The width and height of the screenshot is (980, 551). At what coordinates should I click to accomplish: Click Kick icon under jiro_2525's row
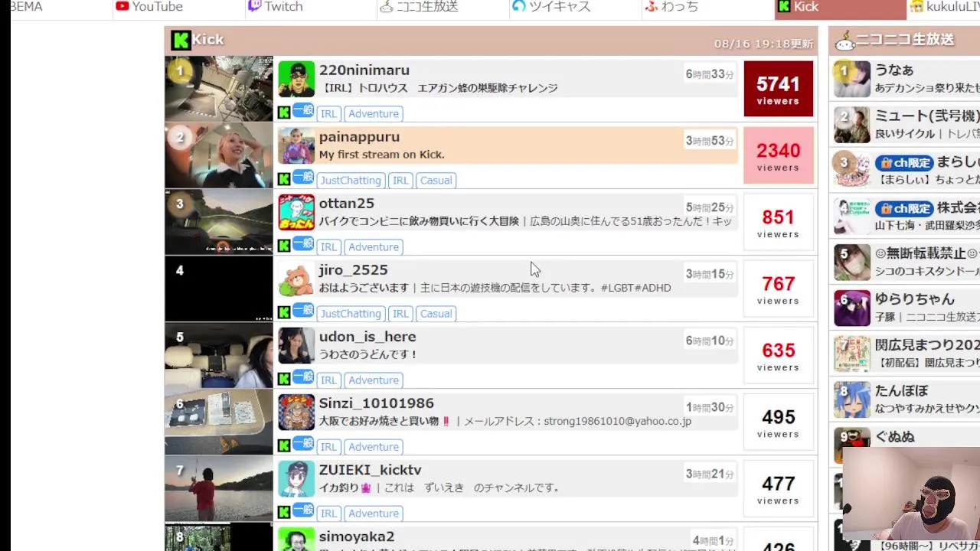point(284,313)
